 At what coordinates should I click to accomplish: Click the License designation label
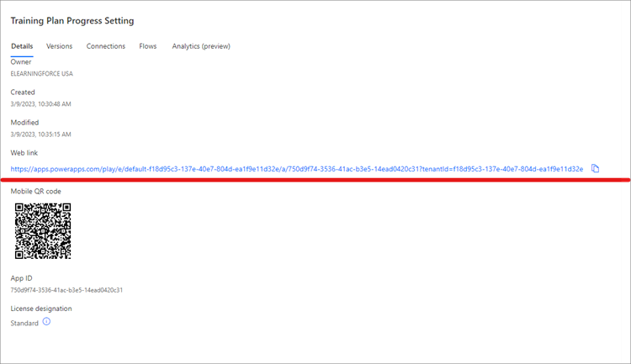click(x=40, y=309)
